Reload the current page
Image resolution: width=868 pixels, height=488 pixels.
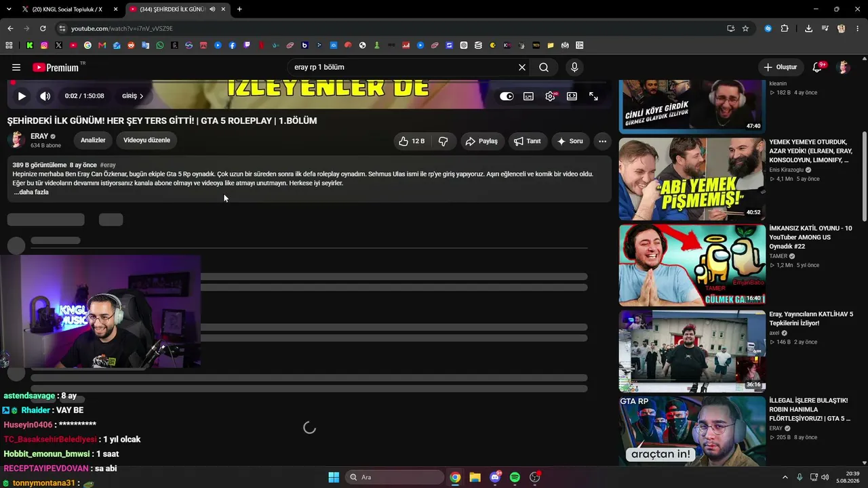43,28
